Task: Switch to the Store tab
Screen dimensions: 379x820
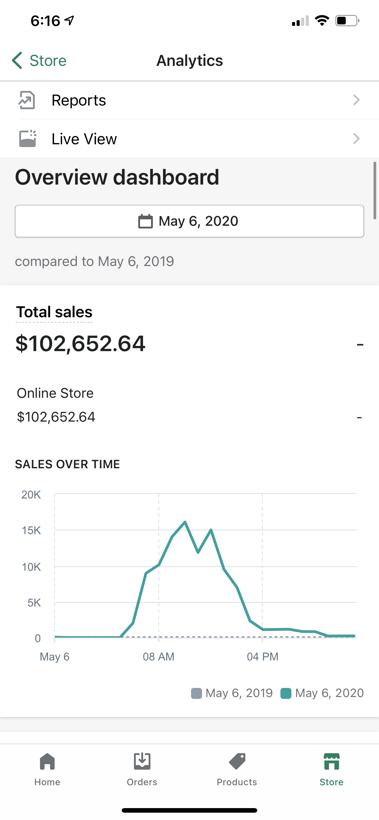Action: tap(331, 770)
